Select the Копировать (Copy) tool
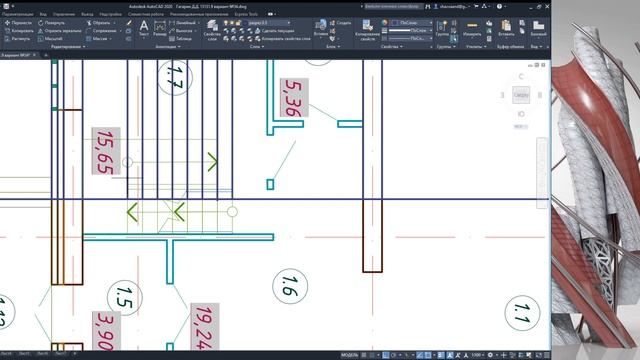 [19, 31]
